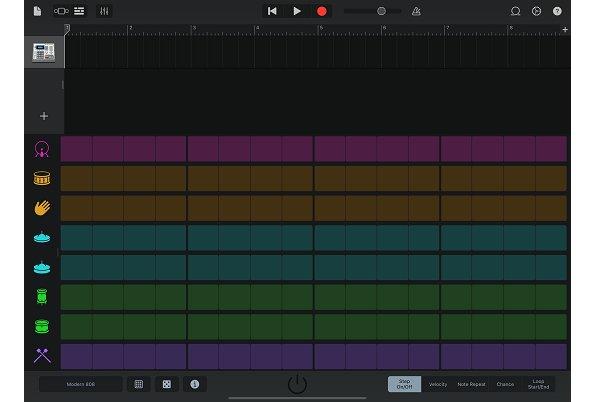The width and height of the screenshot is (600, 402).
Task: Randomize pattern with dice button
Action: [167, 384]
